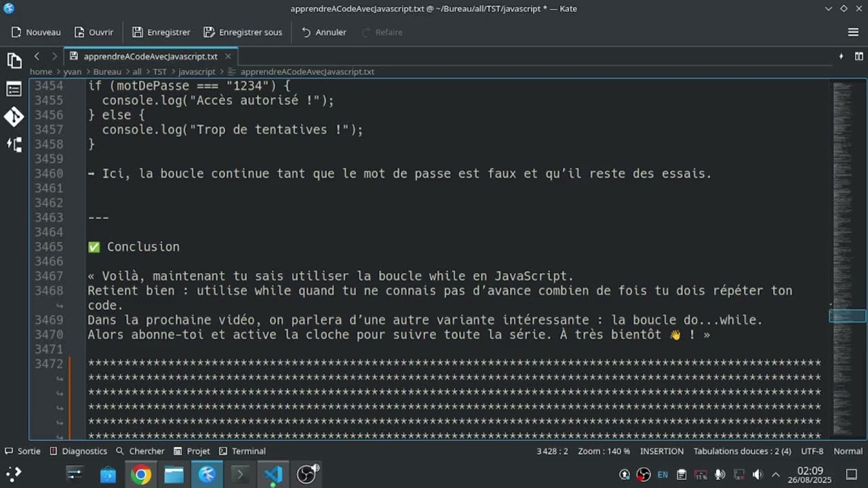Viewport: 868px width, 488px height.
Task: Open the Tabulations douces dropdown
Action: pyautogui.click(x=742, y=451)
